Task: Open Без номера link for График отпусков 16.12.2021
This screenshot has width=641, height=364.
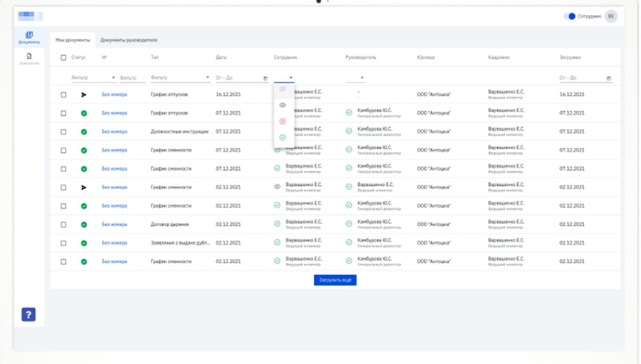Action: [114, 95]
